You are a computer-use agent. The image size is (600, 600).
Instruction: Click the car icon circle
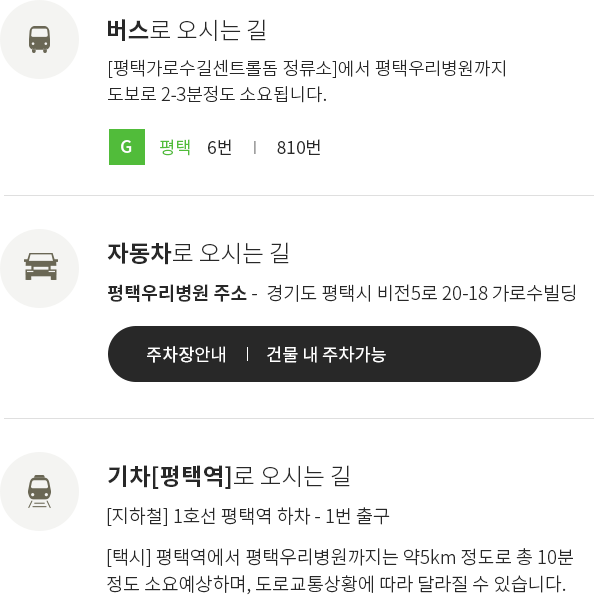pos(39,268)
